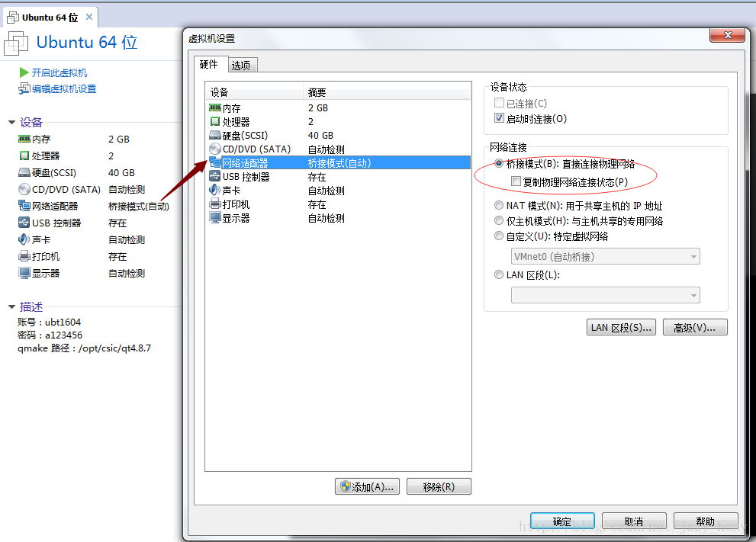The width and height of the screenshot is (756, 542).
Task: Click the 显示器 display icon in dialog
Action: coord(215,218)
